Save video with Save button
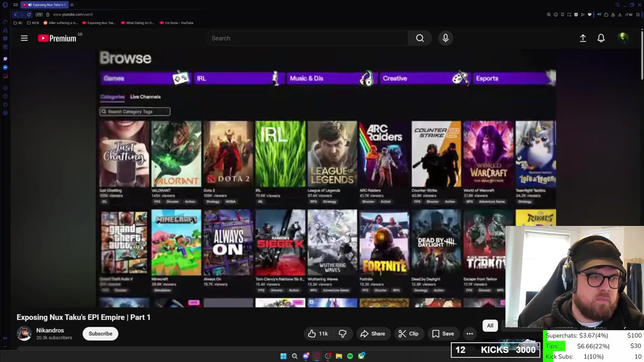 (443, 334)
